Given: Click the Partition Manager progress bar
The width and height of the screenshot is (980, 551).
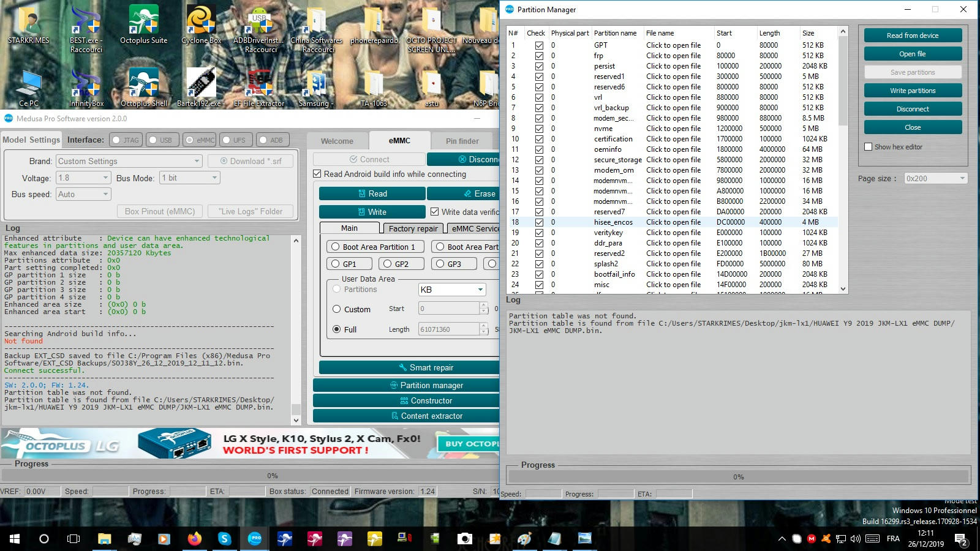Looking at the screenshot, I should [739, 476].
